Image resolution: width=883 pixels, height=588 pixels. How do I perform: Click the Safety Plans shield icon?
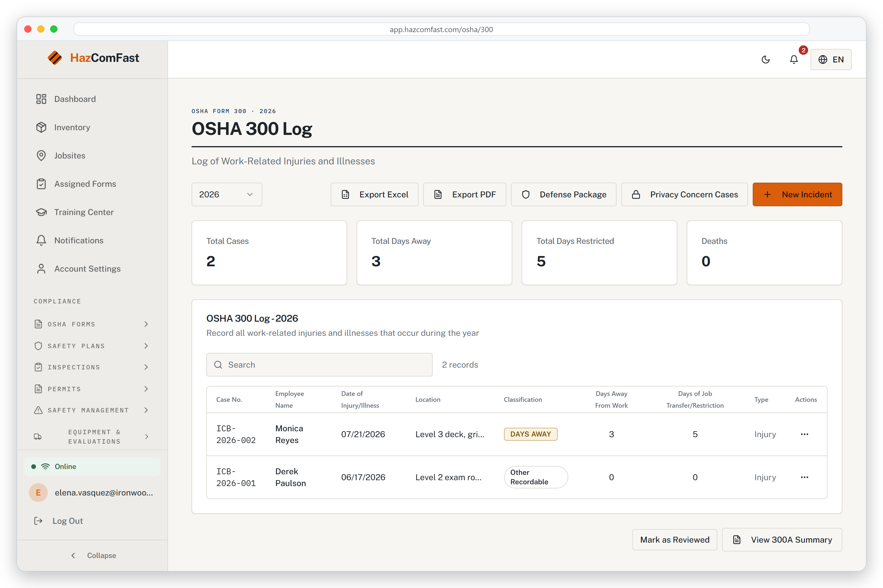tap(38, 346)
